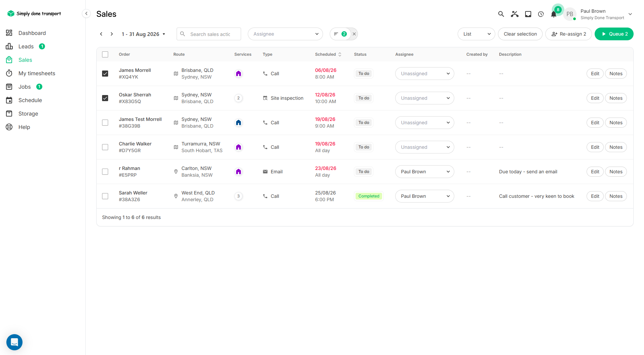Screen dimensions: 644x355
Task: Open the Assignee filter dropdown
Action: click(285, 34)
